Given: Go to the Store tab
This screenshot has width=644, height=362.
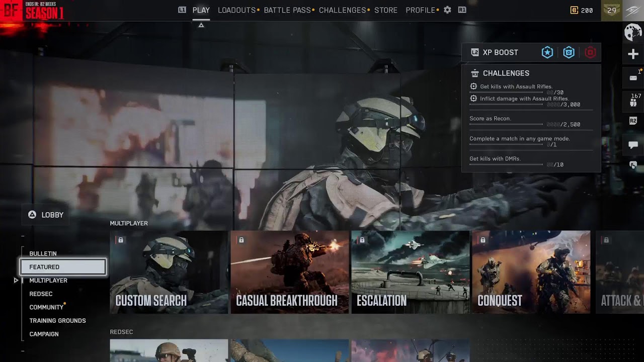Looking at the screenshot, I should pyautogui.click(x=386, y=10).
